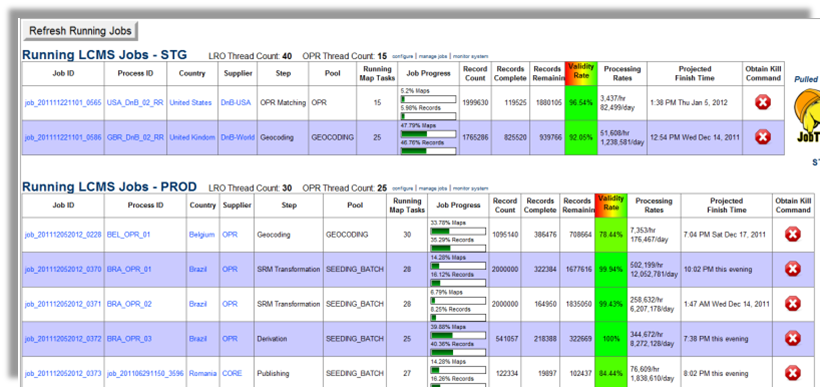Open job_201112052012_0372 link

pos(63,339)
